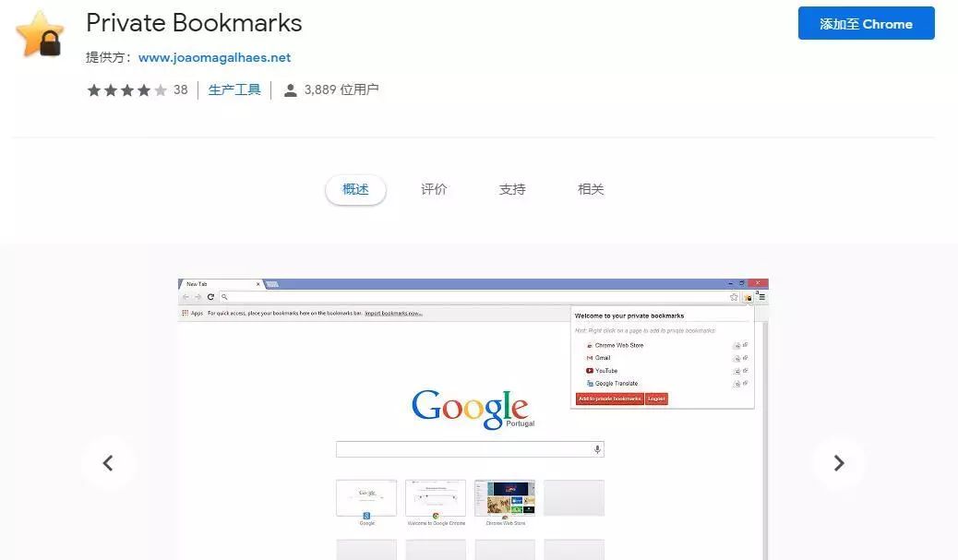Click the 添加至 Chrome button
This screenshot has height=560, width=958.
click(x=866, y=23)
